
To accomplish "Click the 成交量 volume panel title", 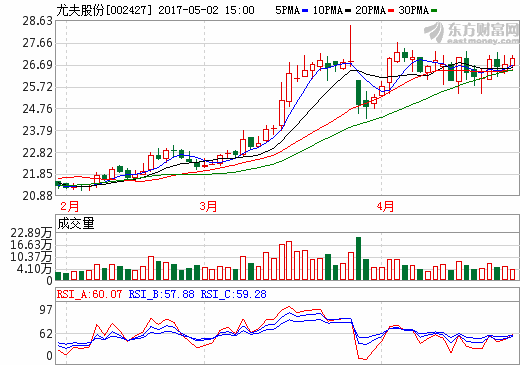I will [x=76, y=223].
